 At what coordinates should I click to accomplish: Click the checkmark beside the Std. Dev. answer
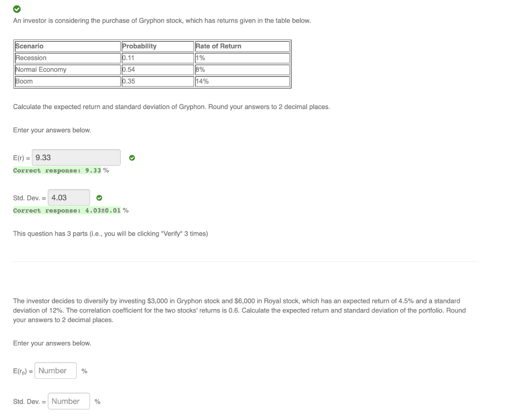pyautogui.click(x=99, y=198)
